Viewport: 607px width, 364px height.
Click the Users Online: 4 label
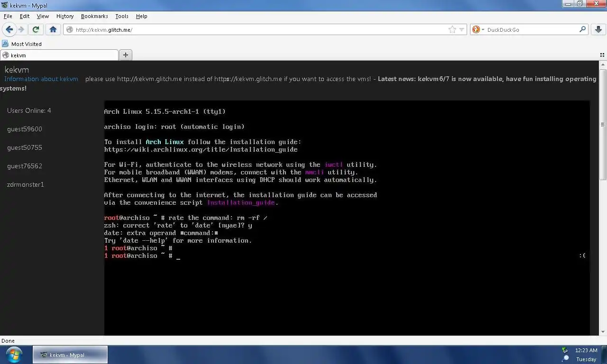pos(29,110)
